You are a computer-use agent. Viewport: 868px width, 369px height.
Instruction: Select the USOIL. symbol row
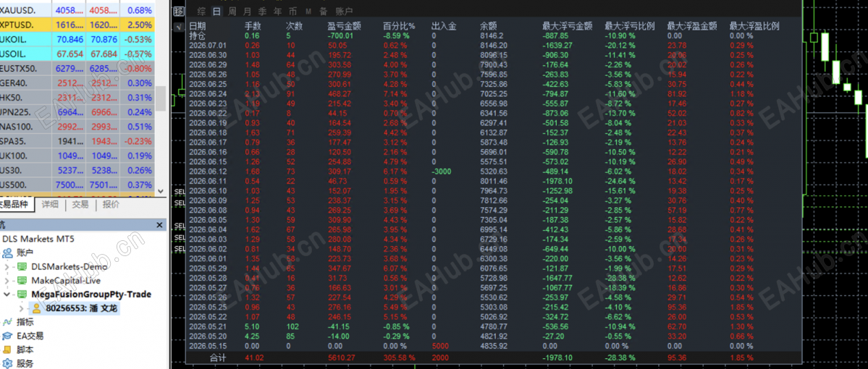tap(77, 54)
